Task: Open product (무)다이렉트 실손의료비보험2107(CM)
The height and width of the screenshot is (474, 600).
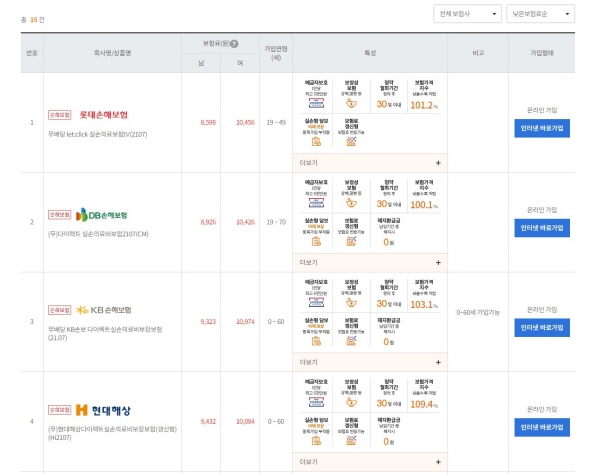Action: [98, 234]
